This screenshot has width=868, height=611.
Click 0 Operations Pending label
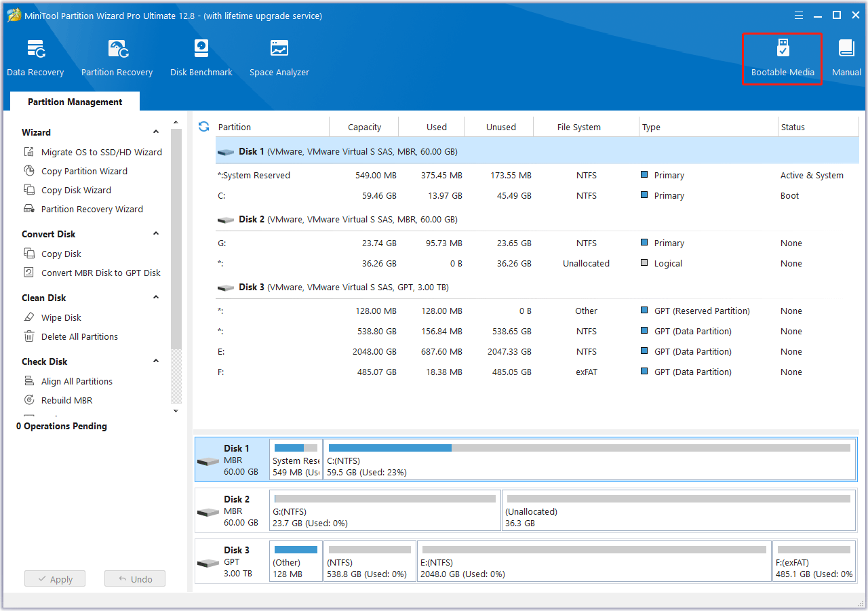click(x=62, y=426)
